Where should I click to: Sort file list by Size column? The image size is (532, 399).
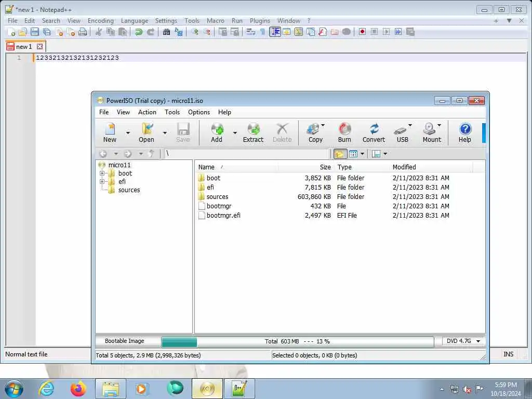coord(306,167)
